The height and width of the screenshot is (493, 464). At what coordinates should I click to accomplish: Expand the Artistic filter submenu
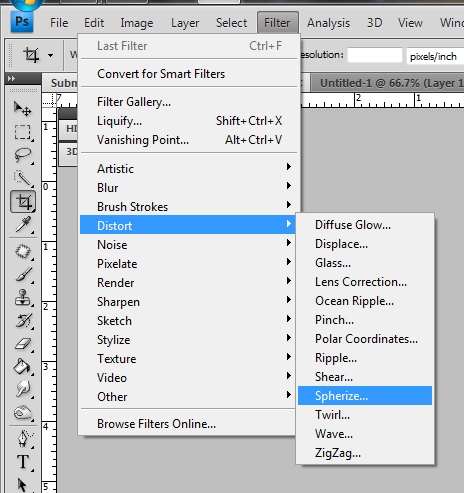pos(188,169)
